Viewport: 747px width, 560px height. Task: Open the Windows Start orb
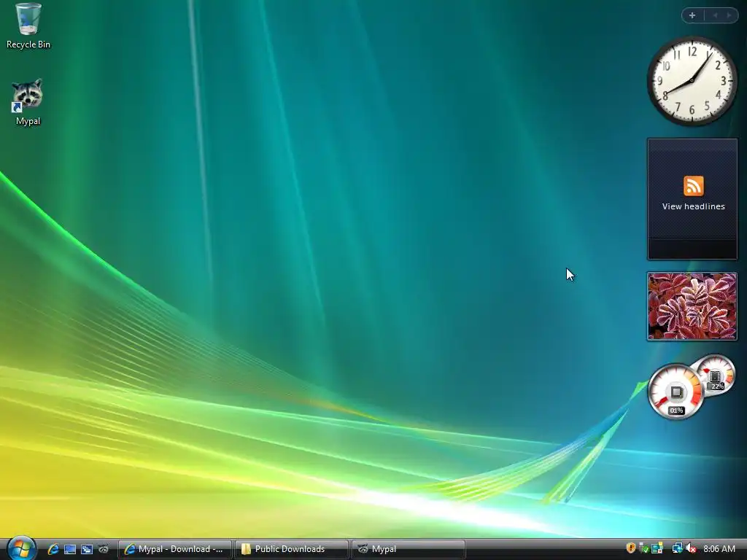tap(21, 548)
